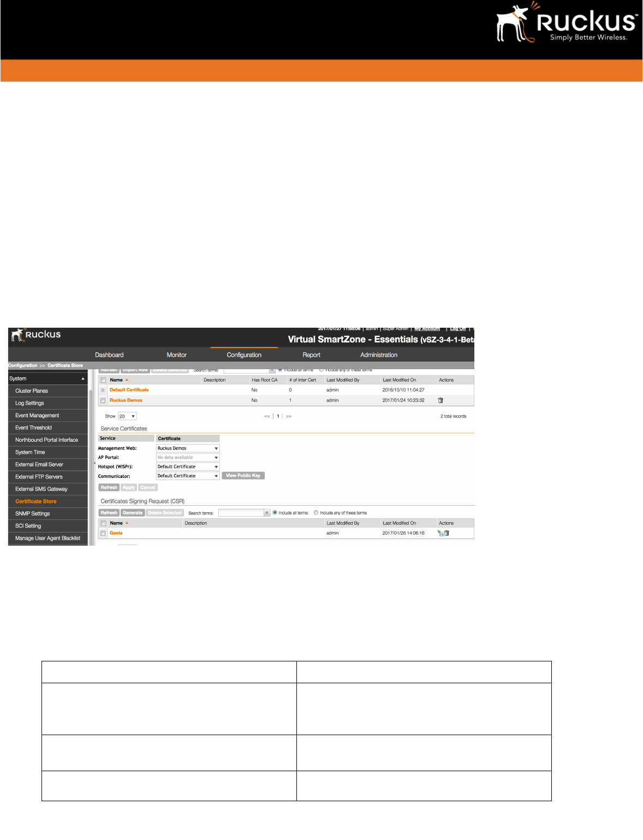Open the Dashboard tab
This screenshot has width=643, height=840.
109,355
